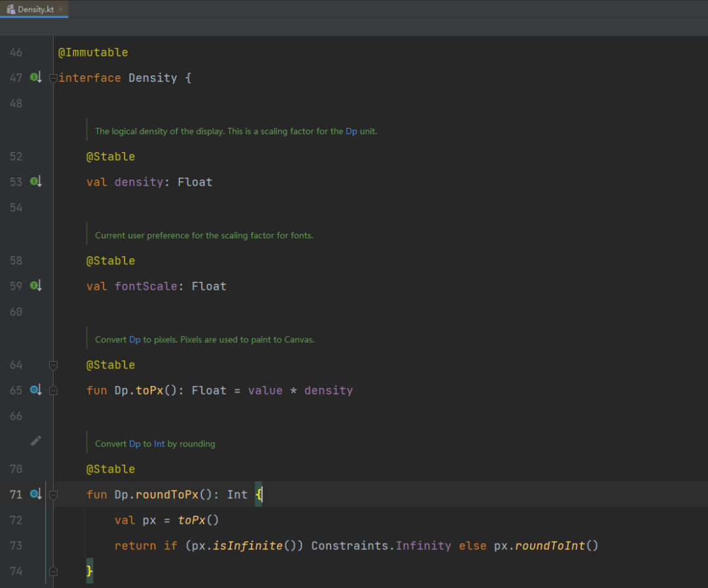This screenshot has height=588, width=708.
Task: Select the Density.kt tab
Action: [34, 9]
